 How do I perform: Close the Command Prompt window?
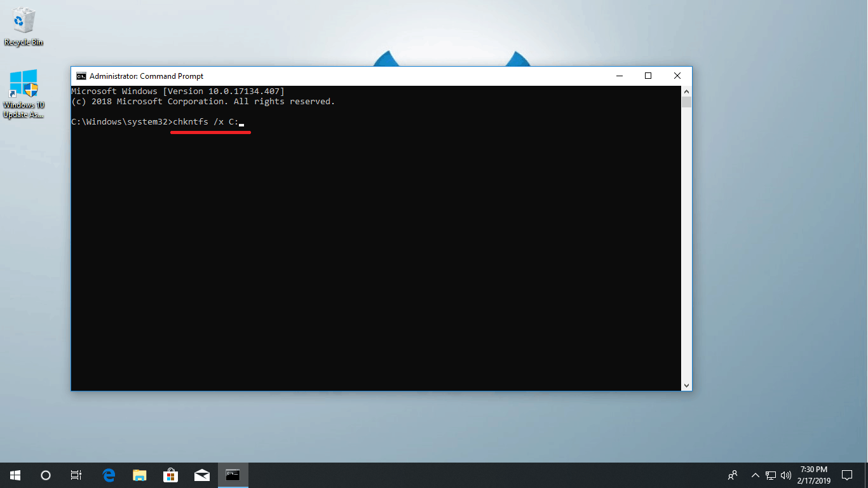pyautogui.click(x=677, y=76)
